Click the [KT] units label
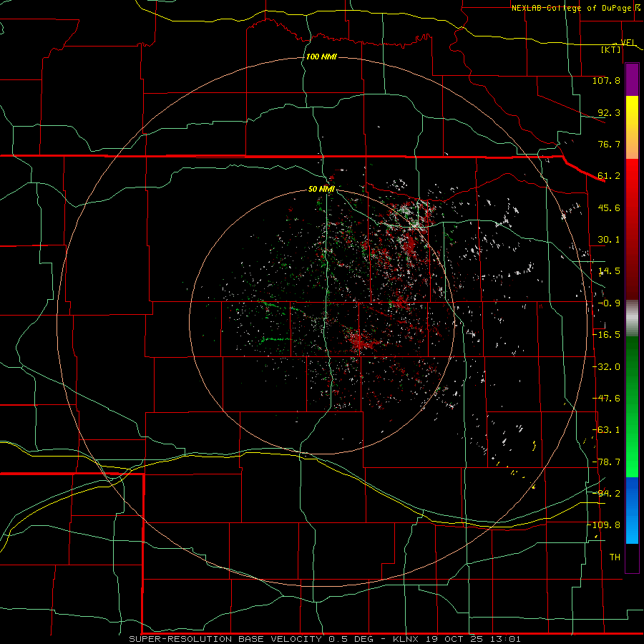This screenshot has width=644, height=644. click(611, 49)
